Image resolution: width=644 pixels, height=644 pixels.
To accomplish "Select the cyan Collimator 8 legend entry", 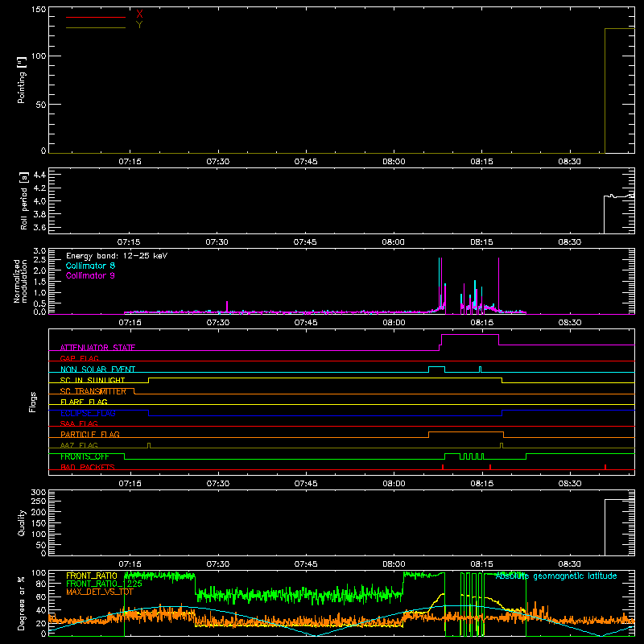I will tap(90, 266).
